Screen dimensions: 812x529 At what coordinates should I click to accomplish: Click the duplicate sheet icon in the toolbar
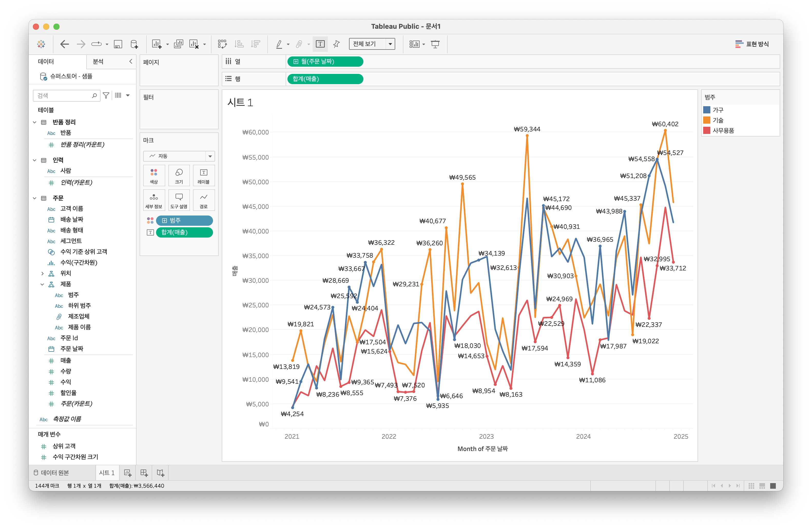[178, 44]
